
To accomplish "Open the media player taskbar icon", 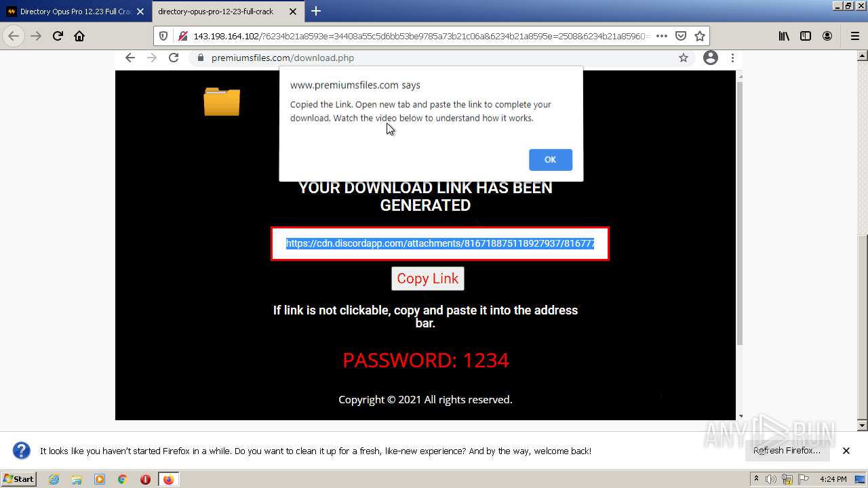I will 100,479.
